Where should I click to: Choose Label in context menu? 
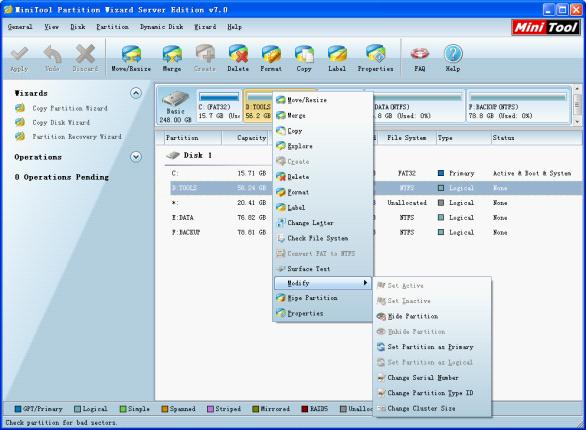323,207
